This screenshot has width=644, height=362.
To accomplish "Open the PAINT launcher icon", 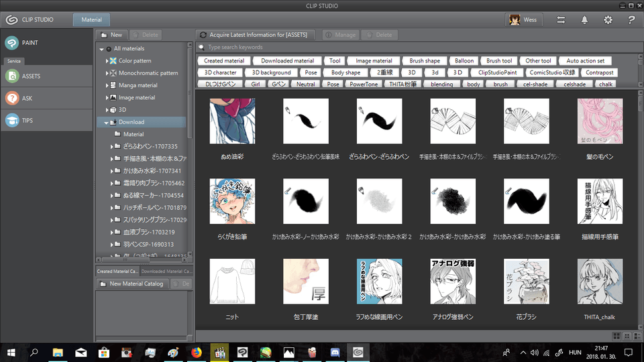I will [x=11, y=43].
